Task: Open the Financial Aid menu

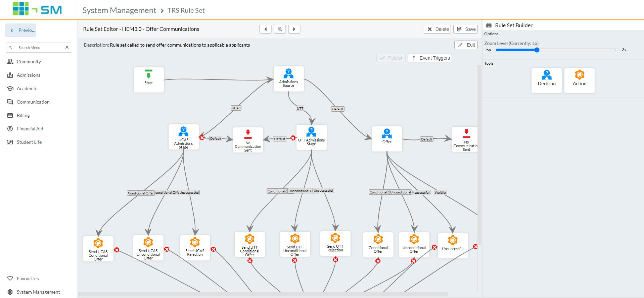Action: [30, 129]
